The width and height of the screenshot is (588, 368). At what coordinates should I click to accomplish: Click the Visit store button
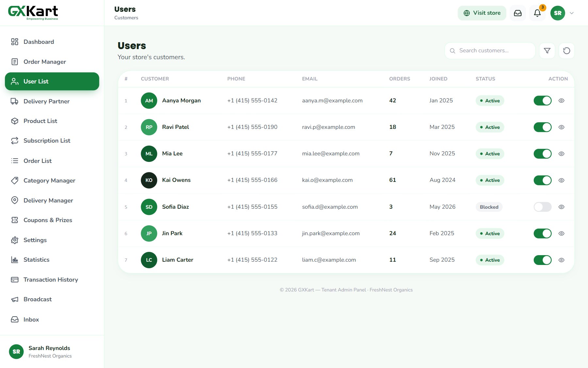pos(482,13)
